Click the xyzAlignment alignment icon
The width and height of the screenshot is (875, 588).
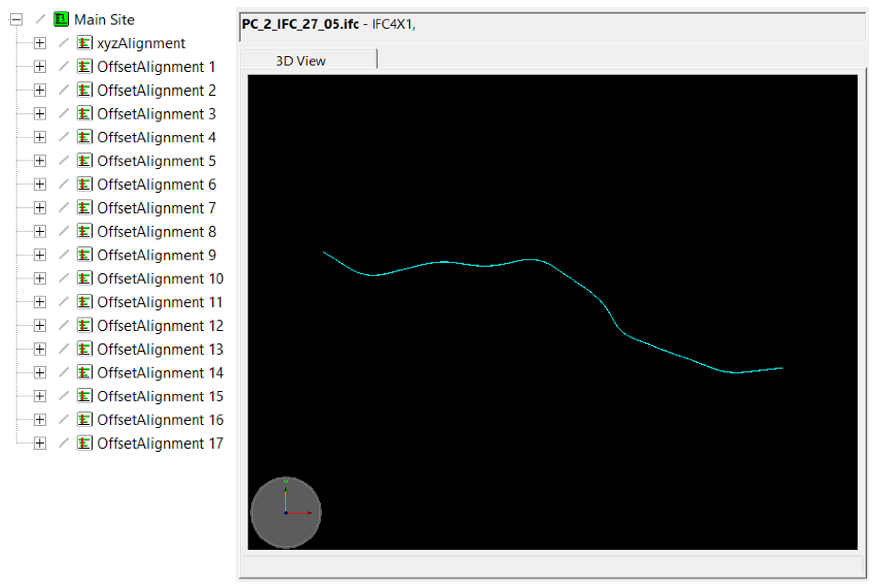[84, 43]
